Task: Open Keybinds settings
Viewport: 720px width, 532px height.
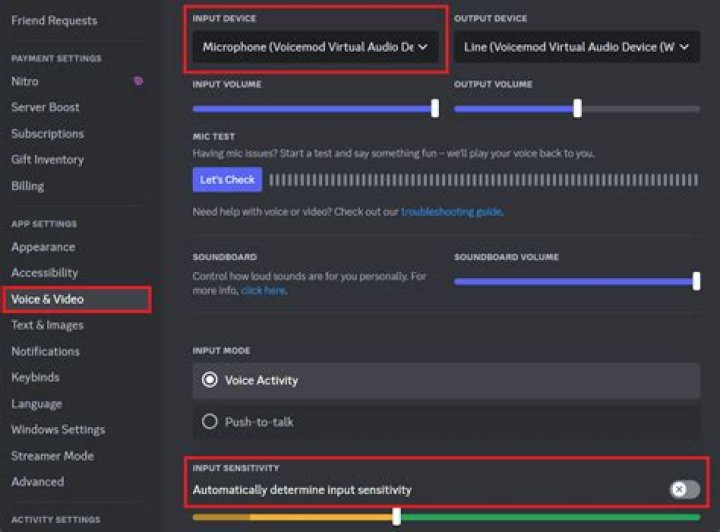Action: click(x=35, y=377)
